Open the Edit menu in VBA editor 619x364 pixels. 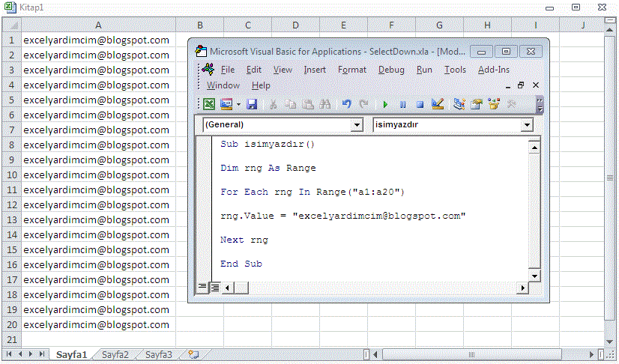(254, 70)
